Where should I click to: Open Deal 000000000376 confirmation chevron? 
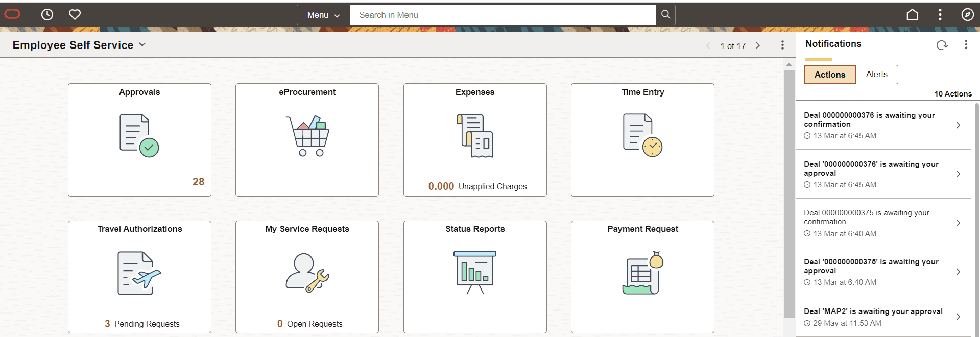pos(958,125)
